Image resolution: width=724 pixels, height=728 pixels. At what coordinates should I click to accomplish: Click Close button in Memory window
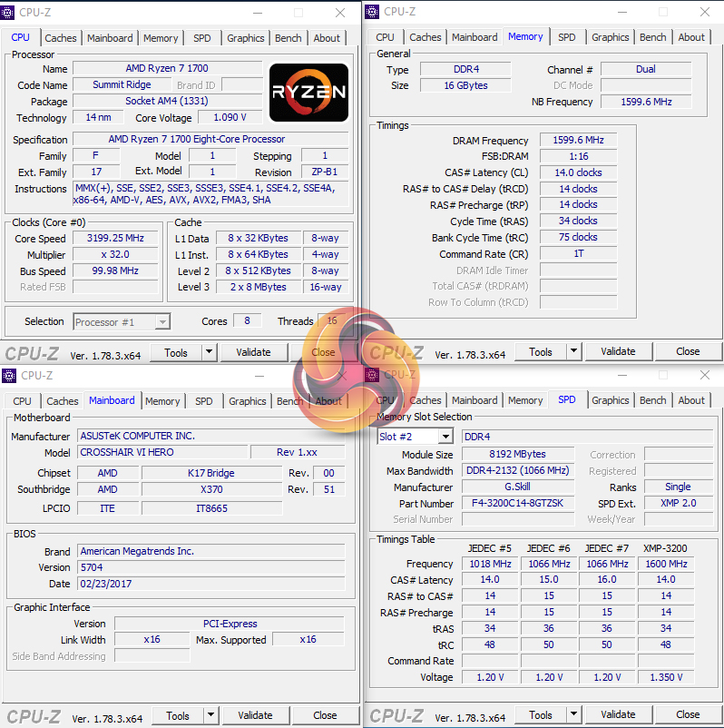point(688,351)
